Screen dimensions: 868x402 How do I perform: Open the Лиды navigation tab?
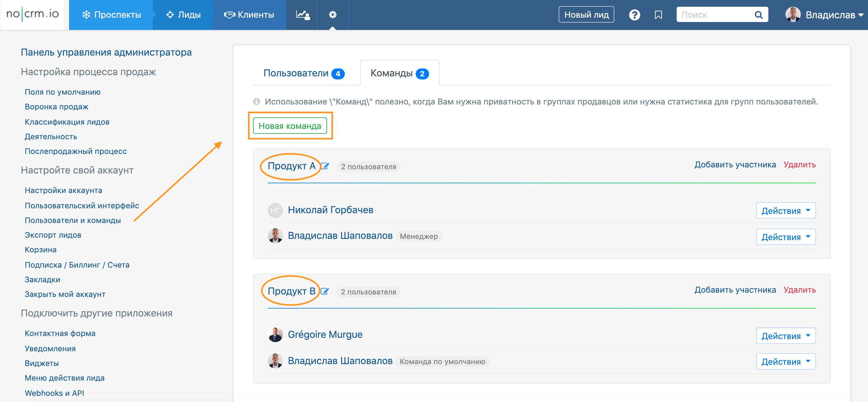point(183,15)
